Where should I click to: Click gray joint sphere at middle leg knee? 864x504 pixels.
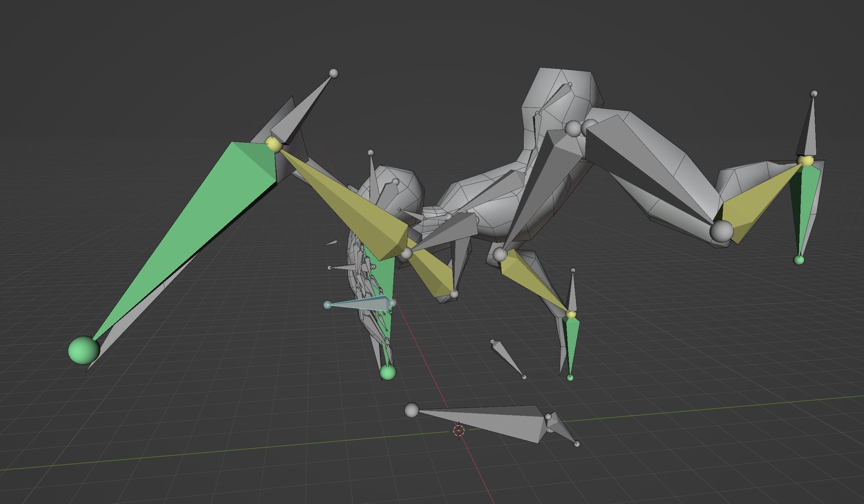point(500,254)
